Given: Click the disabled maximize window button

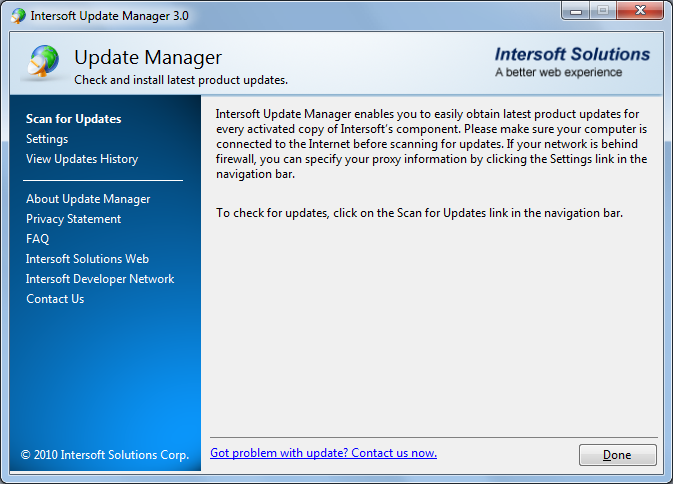Looking at the screenshot, I should pyautogui.click(x=603, y=13).
